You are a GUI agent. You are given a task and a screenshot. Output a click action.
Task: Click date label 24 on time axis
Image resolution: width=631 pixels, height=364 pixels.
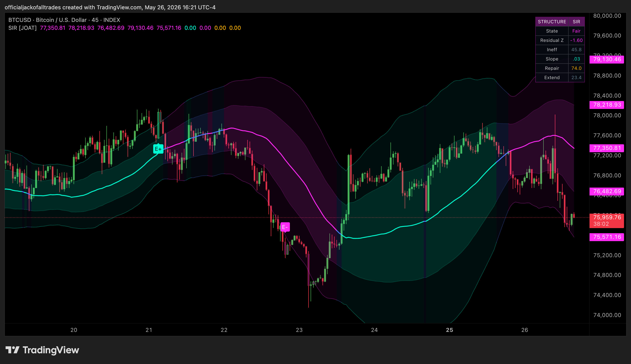pyautogui.click(x=374, y=330)
